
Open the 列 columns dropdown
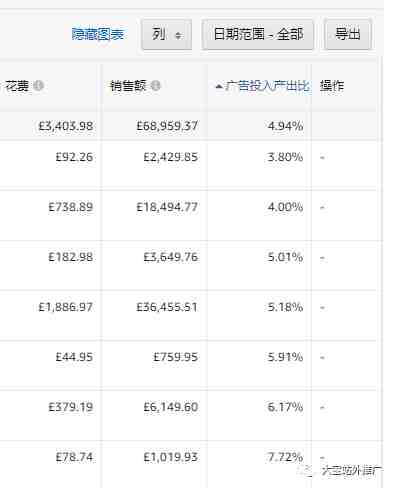click(166, 35)
